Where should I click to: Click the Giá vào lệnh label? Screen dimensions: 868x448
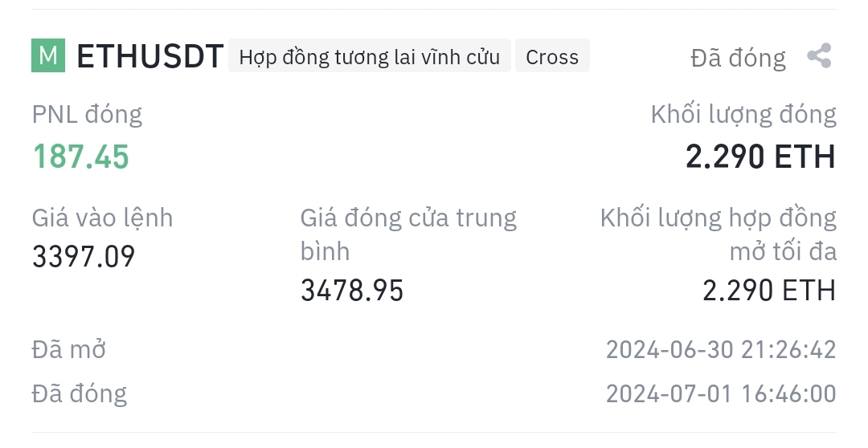click(102, 218)
